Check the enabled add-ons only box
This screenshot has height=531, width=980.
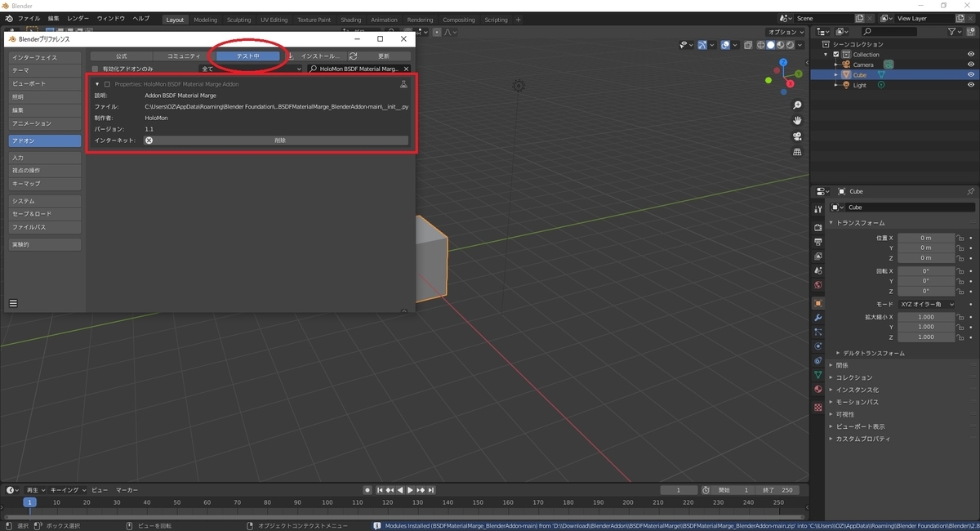tap(96, 69)
